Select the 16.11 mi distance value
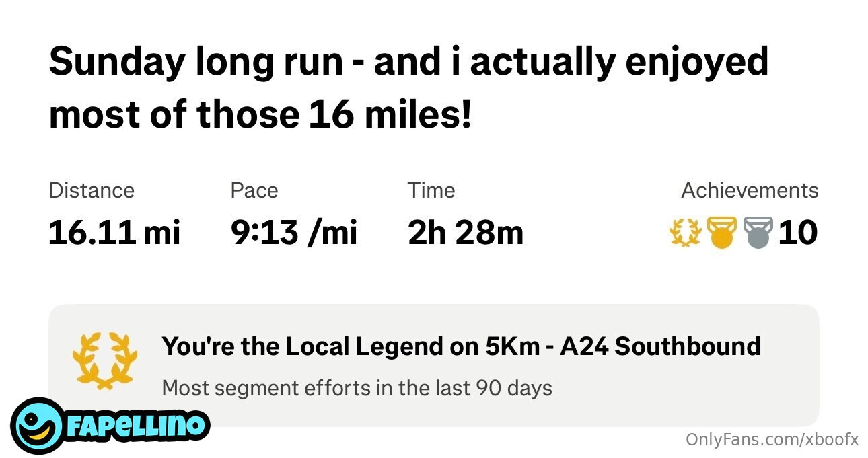Image resolution: width=868 pixels, height=458 pixels. (114, 233)
